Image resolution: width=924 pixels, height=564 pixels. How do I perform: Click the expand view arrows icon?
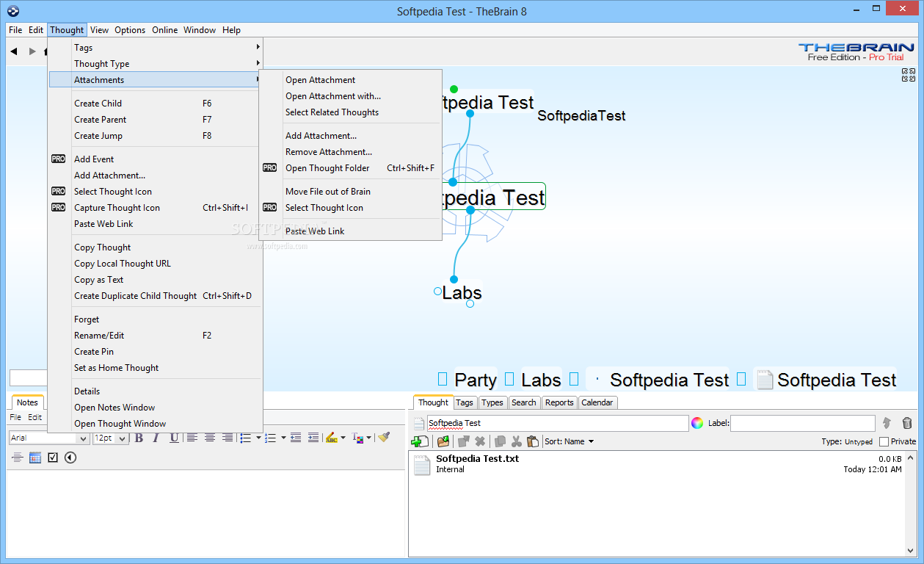coord(909,75)
